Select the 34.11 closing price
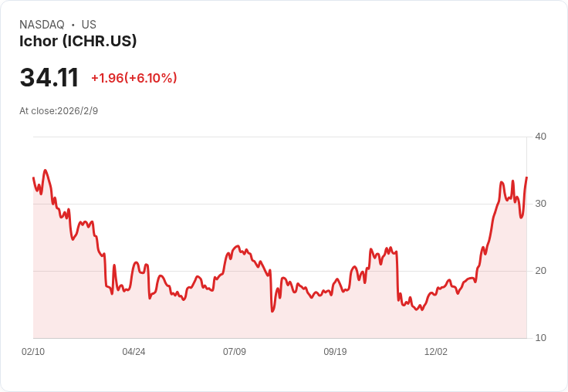 [49, 78]
